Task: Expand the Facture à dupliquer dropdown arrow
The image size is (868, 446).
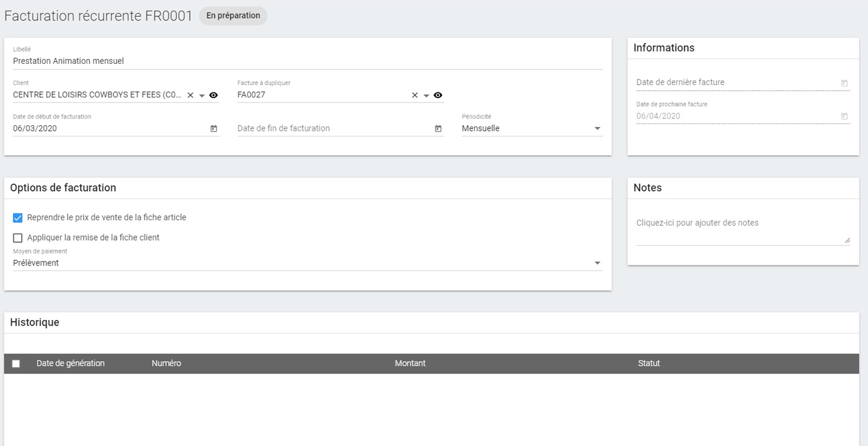Action: point(426,94)
